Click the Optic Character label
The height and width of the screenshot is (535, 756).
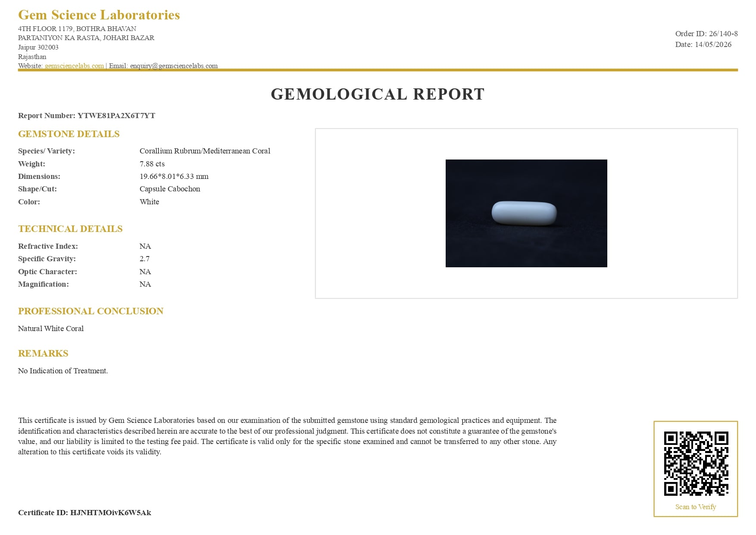coord(48,272)
